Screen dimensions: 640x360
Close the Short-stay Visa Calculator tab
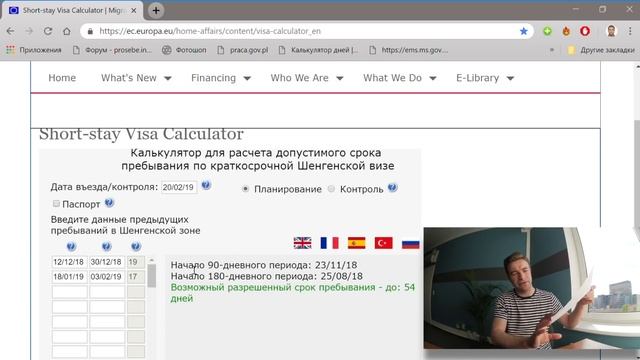coord(133,11)
